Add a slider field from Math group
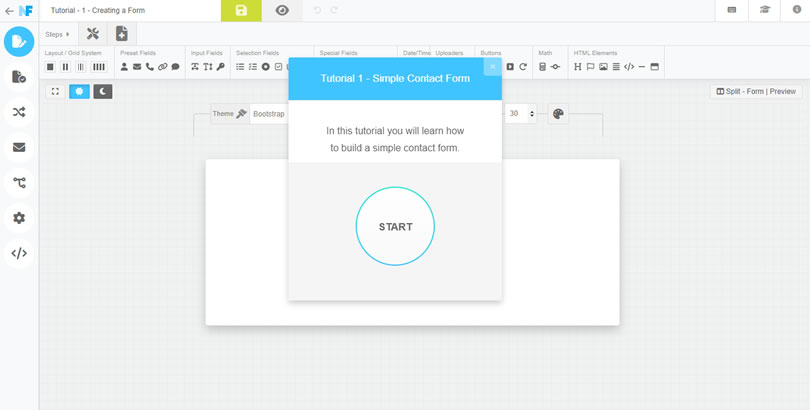810x410 pixels. coord(555,67)
